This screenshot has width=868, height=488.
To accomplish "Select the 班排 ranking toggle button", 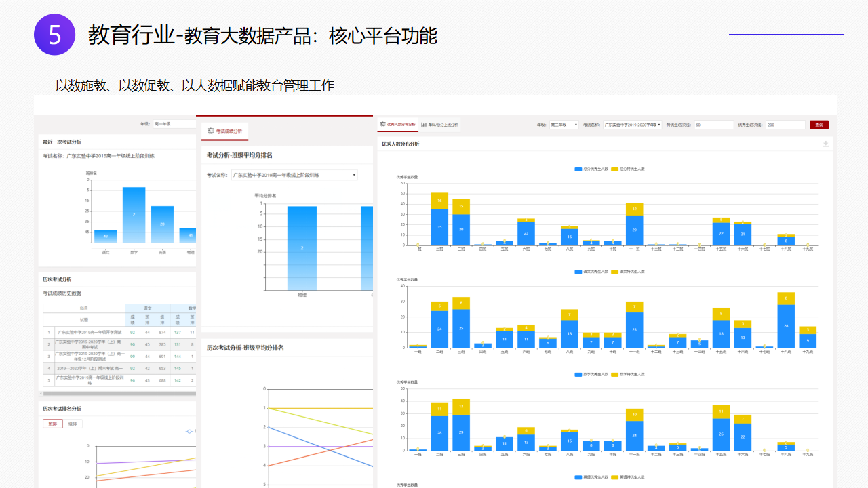I will point(53,424).
